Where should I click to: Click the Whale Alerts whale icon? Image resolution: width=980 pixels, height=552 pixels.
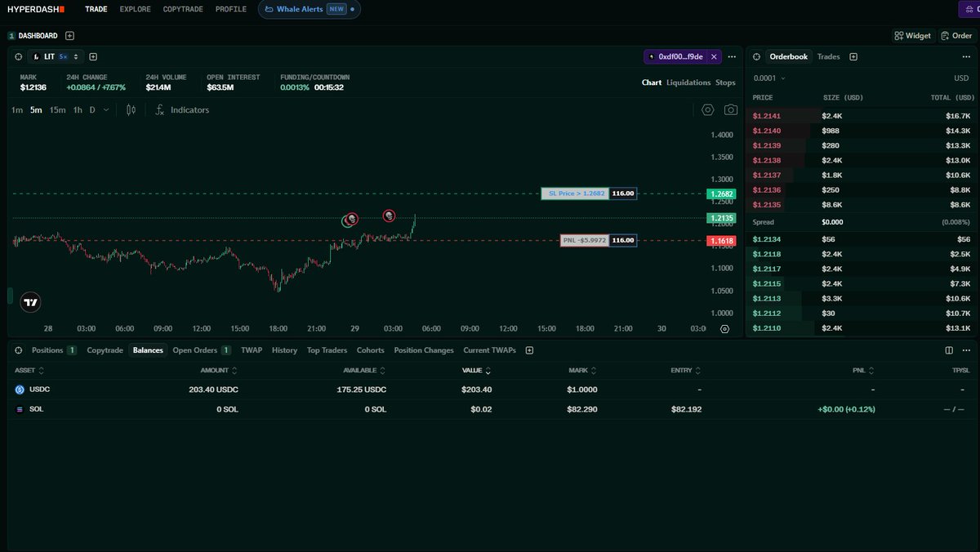click(x=269, y=9)
